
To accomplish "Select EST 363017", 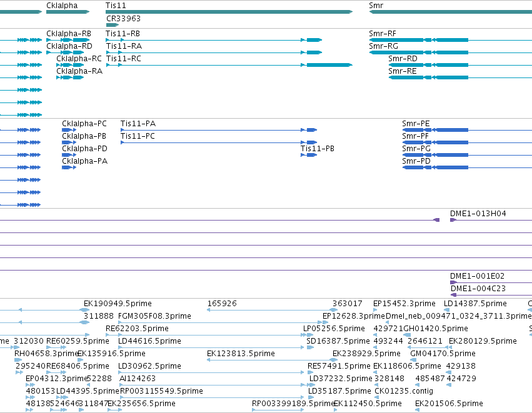I will (x=347, y=304).
